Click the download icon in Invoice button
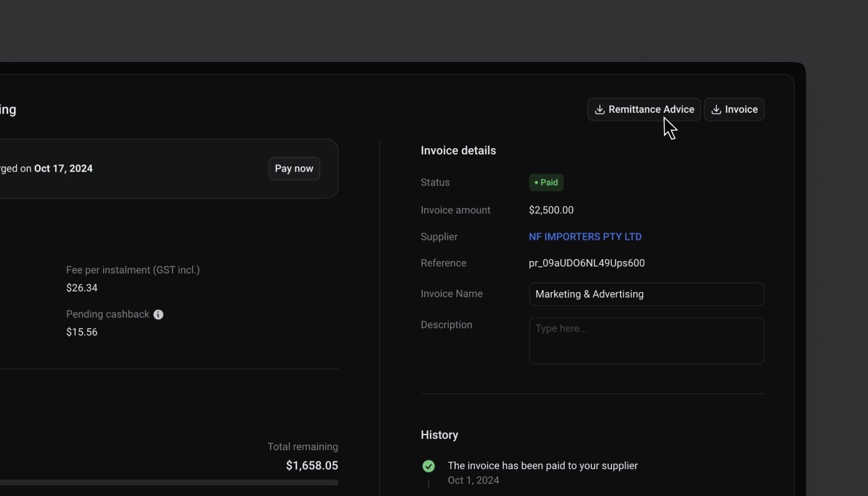868x496 pixels. [x=716, y=110]
